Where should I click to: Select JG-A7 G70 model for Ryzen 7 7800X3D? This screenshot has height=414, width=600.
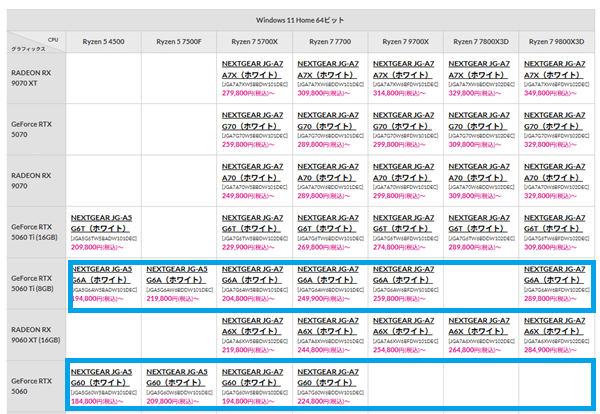(x=482, y=121)
